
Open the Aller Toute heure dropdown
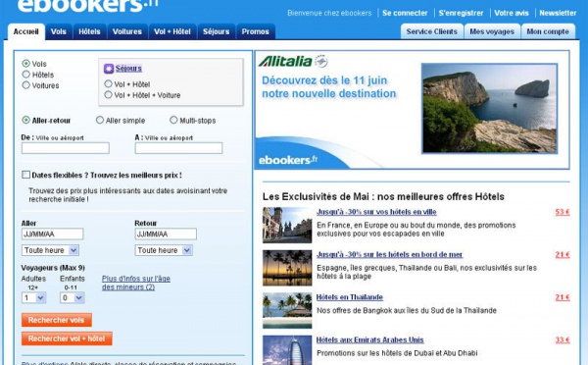click(x=50, y=250)
